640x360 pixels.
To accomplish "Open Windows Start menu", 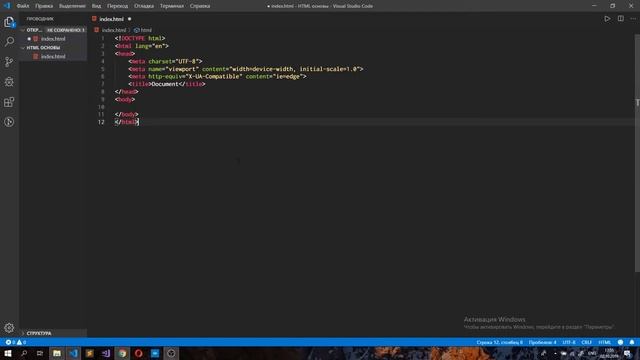I will pos(8,353).
